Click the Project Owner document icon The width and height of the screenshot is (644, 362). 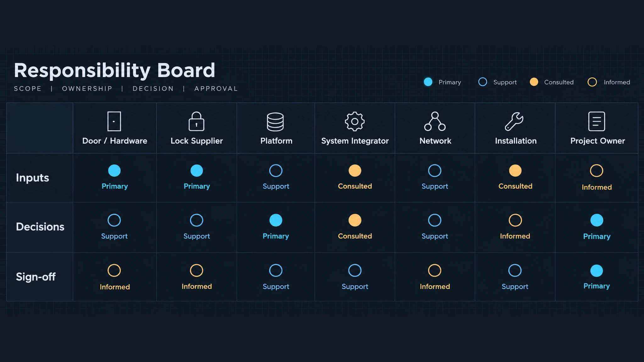point(597,121)
